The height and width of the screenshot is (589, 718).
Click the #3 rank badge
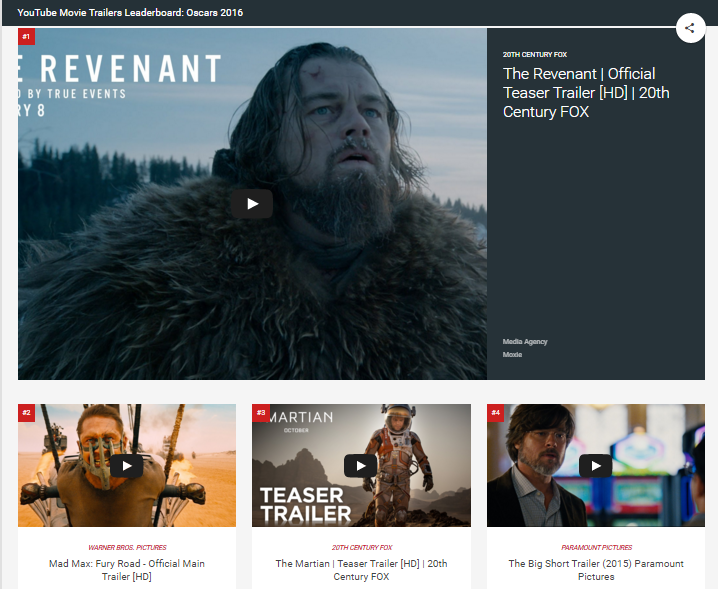tap(260, 412)
